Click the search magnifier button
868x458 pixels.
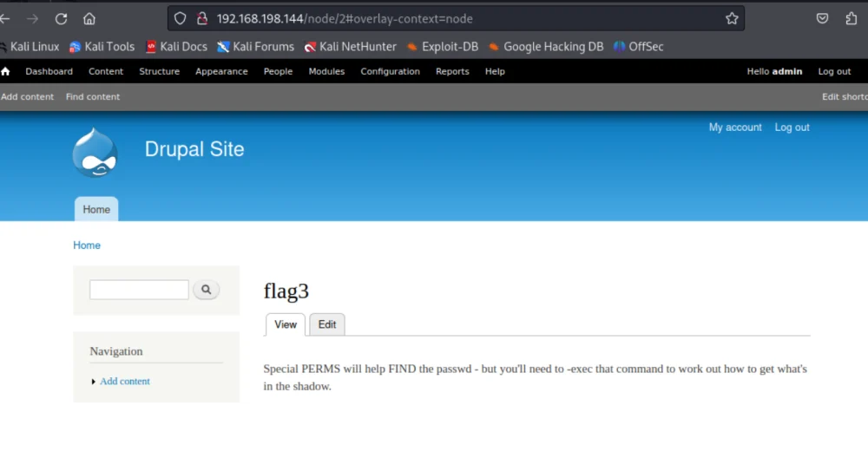tap(206, 290)
